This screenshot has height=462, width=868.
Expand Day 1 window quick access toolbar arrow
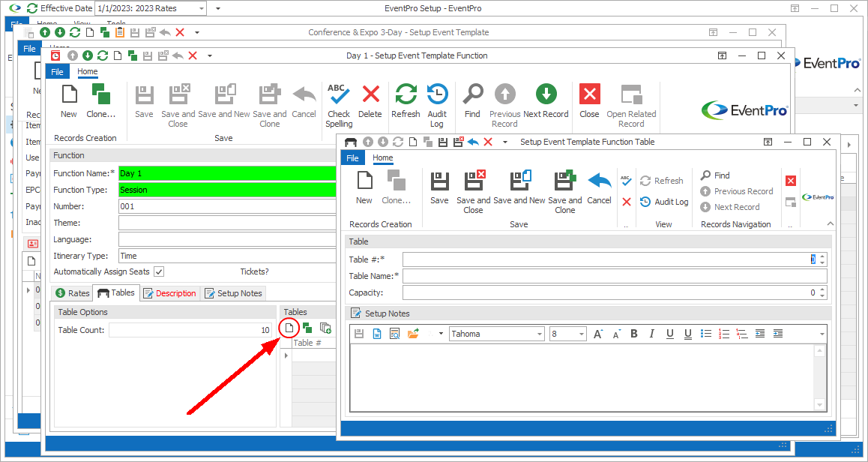(210, 55)
